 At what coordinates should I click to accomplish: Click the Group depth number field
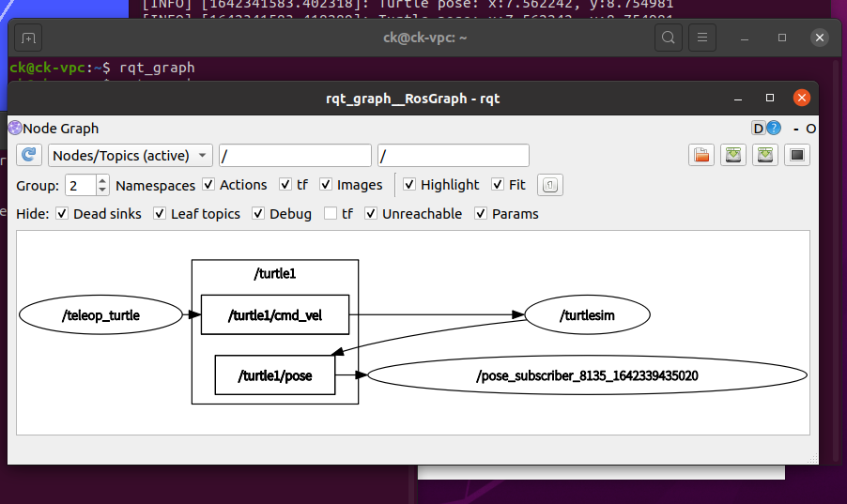[81, 185]
